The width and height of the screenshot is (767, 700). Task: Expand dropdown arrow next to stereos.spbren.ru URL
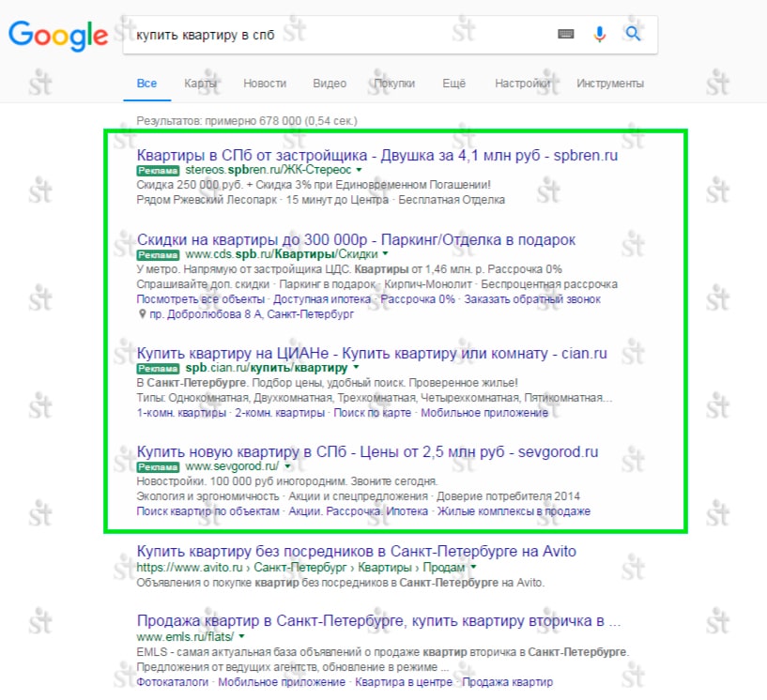click(x=359, y=170)
